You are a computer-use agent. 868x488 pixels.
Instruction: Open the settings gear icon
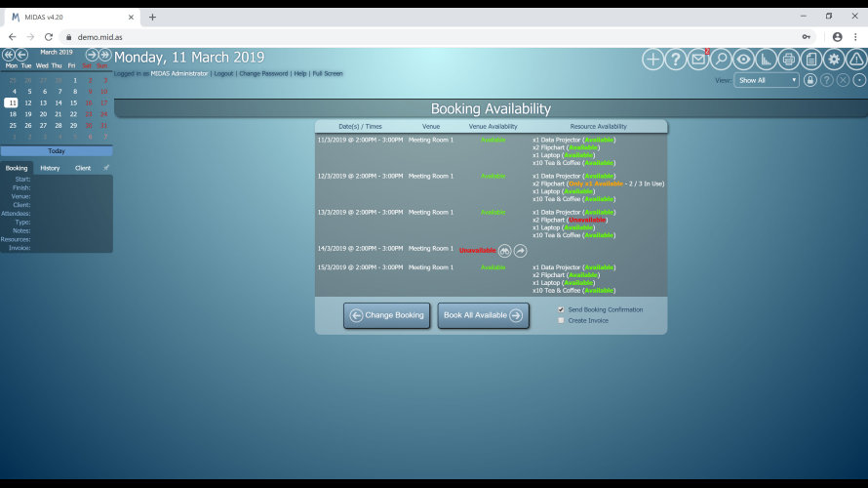(x=834, y=60)
